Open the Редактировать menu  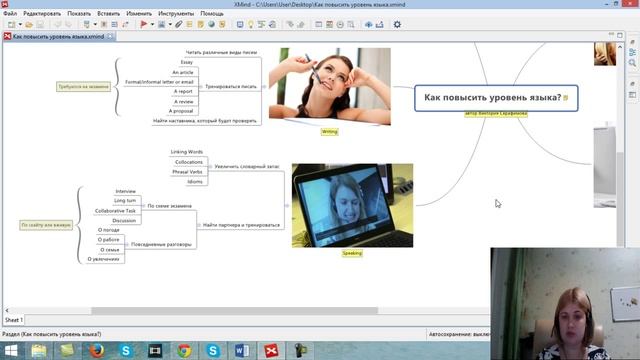click(42, 13)
